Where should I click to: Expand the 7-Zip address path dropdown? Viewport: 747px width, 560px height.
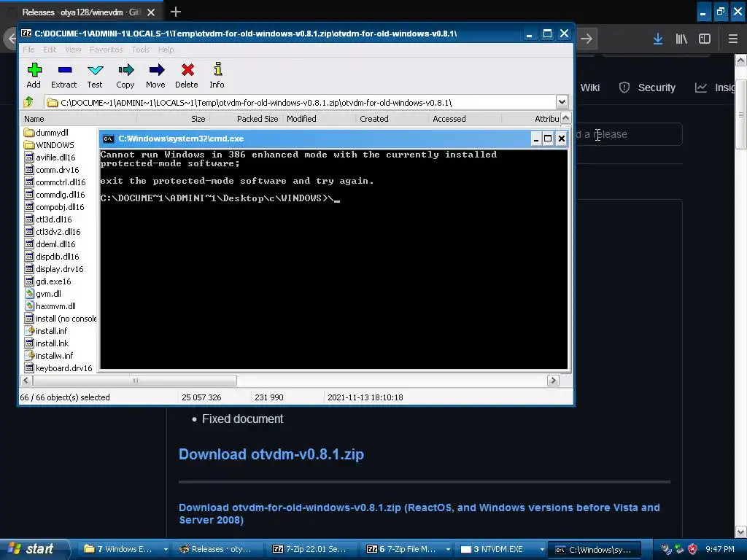pyautogui.click(x=562, y=102)
